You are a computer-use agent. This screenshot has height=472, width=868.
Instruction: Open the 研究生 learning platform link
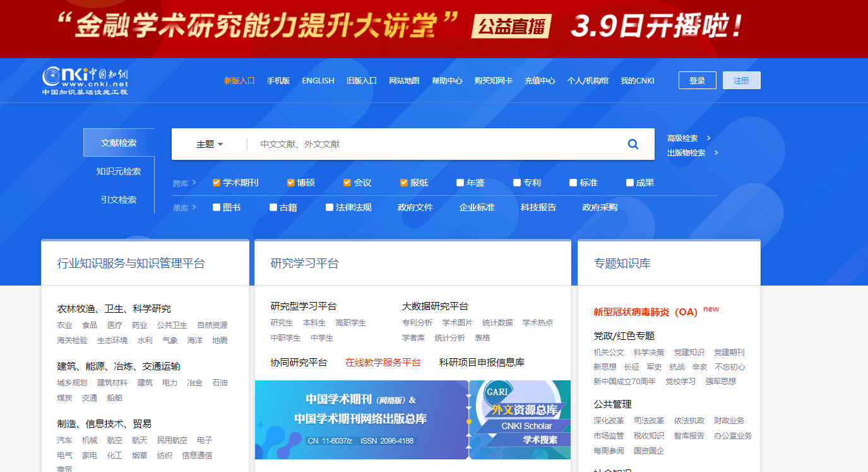click(282, 322)
